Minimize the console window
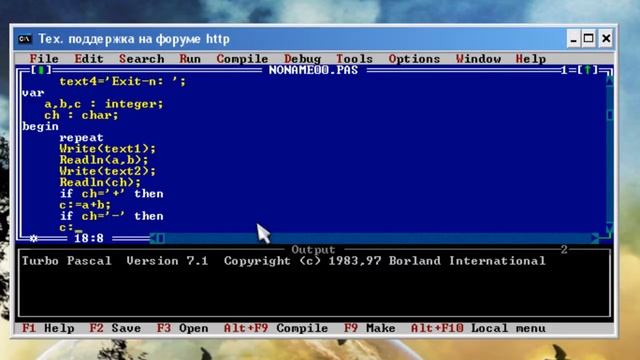 [x=573, y=39]
